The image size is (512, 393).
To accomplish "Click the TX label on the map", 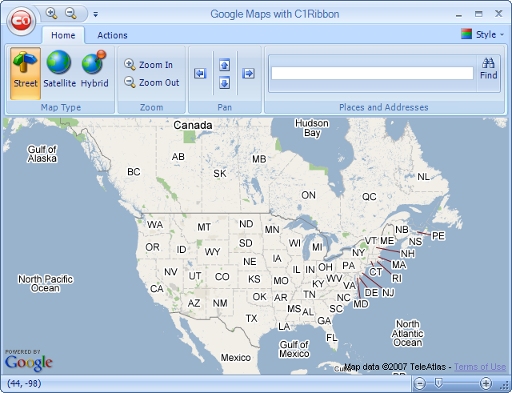I will [252, 318].
